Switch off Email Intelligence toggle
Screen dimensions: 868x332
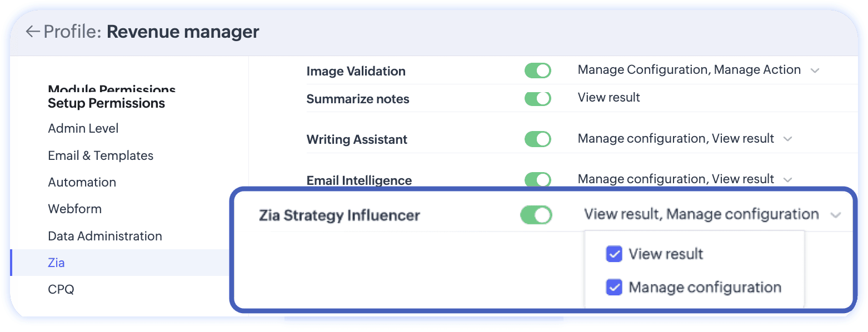[537, 180]
